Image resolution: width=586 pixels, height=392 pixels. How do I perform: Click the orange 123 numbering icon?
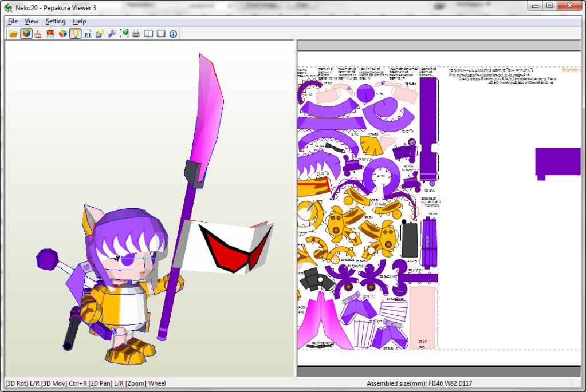pyautogui.click(x=50, y=34)
